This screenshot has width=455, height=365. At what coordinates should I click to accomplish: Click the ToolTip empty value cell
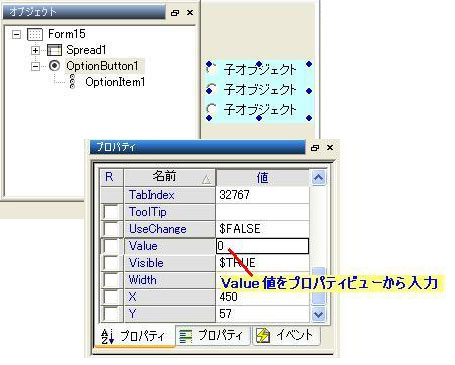tap(262, 212)
